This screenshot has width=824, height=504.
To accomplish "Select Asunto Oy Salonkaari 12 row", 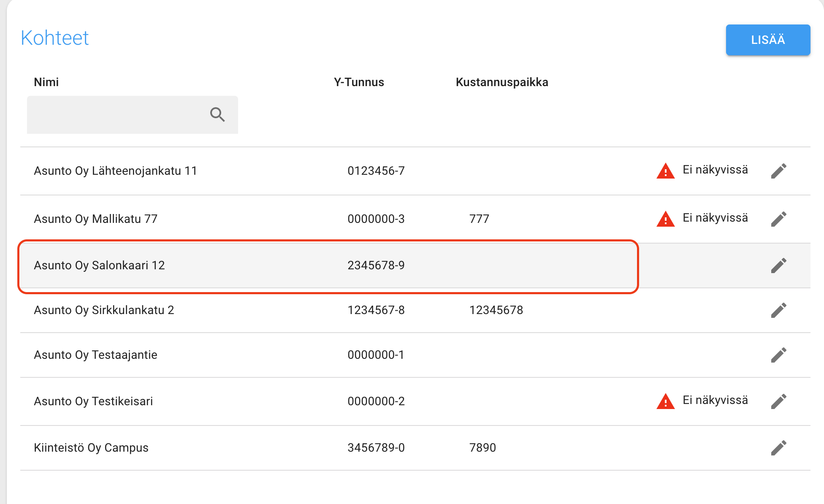I will click(x=99, y=266).
